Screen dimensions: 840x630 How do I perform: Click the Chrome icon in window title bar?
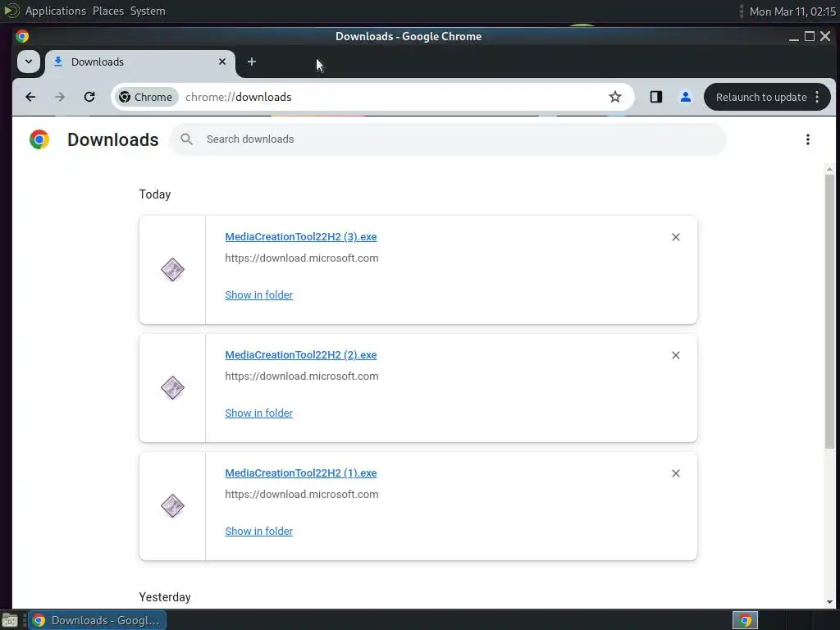coord(22,36)
